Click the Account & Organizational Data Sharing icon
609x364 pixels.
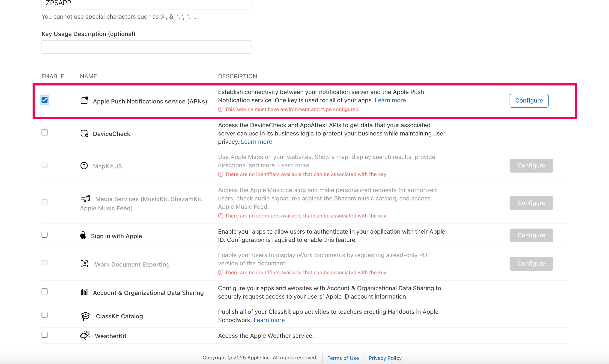pyautogui.click(x=84, y=292)
